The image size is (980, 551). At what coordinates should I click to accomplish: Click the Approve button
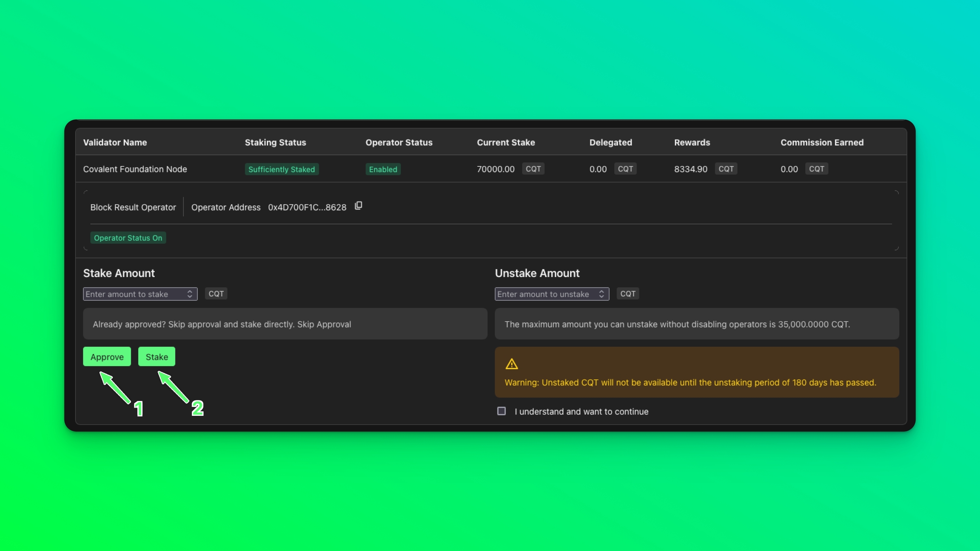[107, 357]
